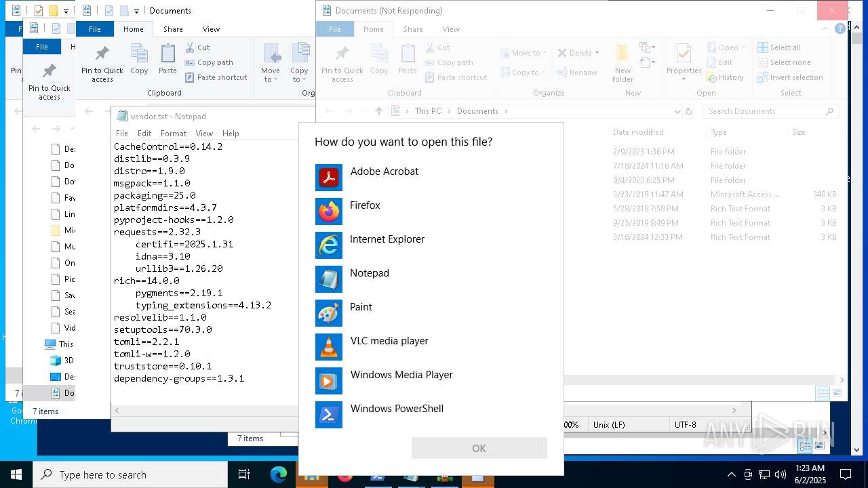Viewport: 868px width, 488px height.
Task: Open Windows Start menu
Action: 16,474
